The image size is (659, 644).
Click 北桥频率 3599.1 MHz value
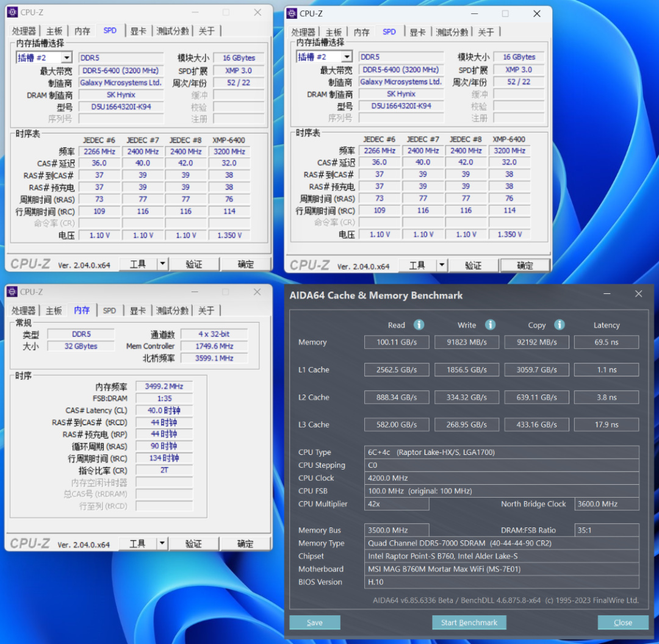point(214,358)
